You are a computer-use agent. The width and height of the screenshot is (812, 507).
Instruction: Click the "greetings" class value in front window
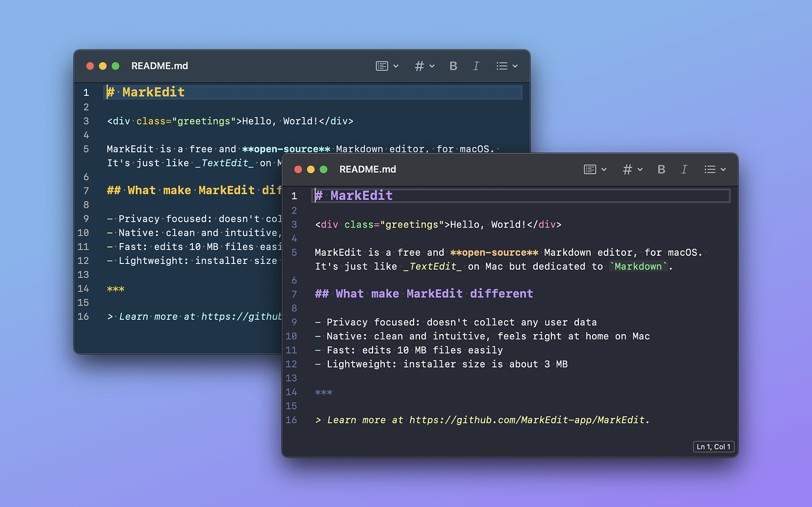coord(412,225)
